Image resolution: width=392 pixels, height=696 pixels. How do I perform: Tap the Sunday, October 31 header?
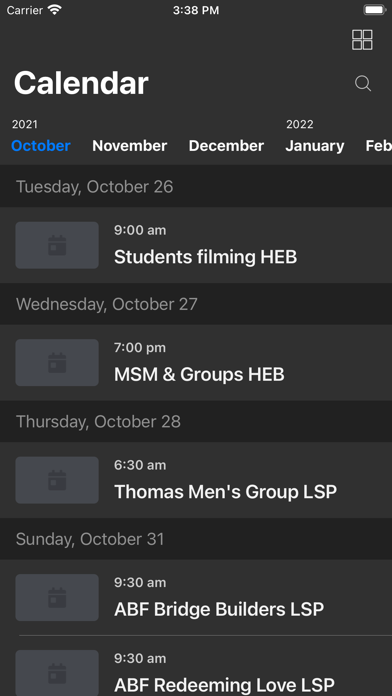click(196, 539)
